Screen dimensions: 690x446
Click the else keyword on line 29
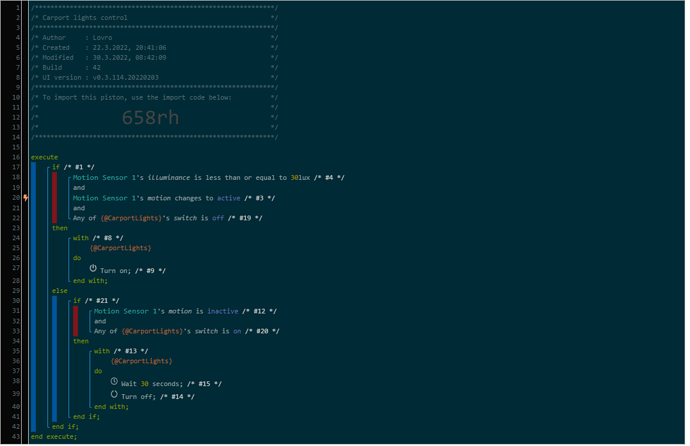click(x=60, y=291)
